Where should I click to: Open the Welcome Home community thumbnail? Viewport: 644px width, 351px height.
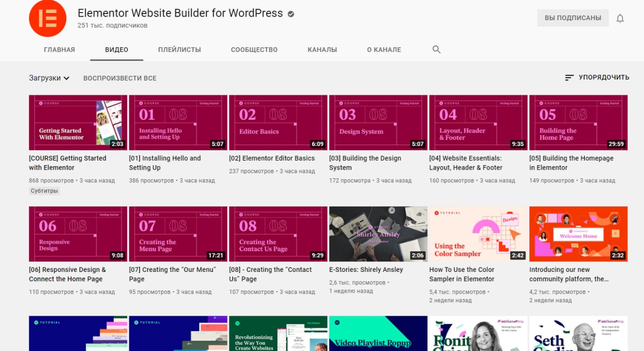579,234
